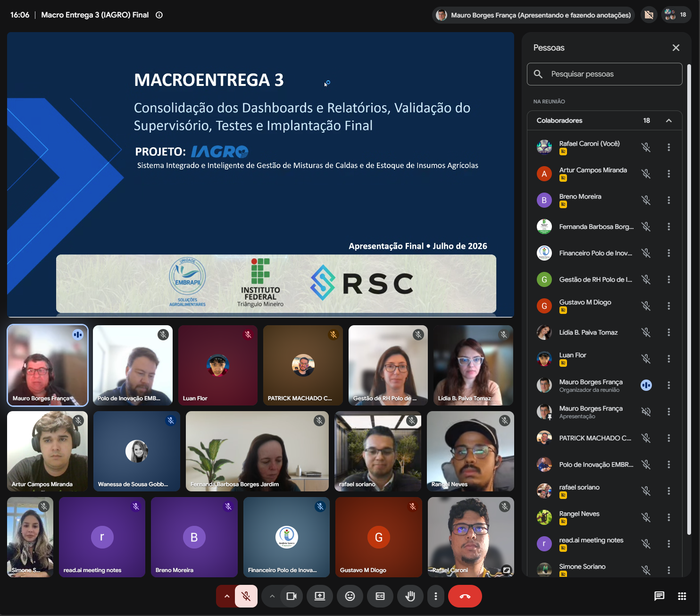Click the meeting details info icon
Viewport: 700px width, 616px height.
[x=159, y=15]
